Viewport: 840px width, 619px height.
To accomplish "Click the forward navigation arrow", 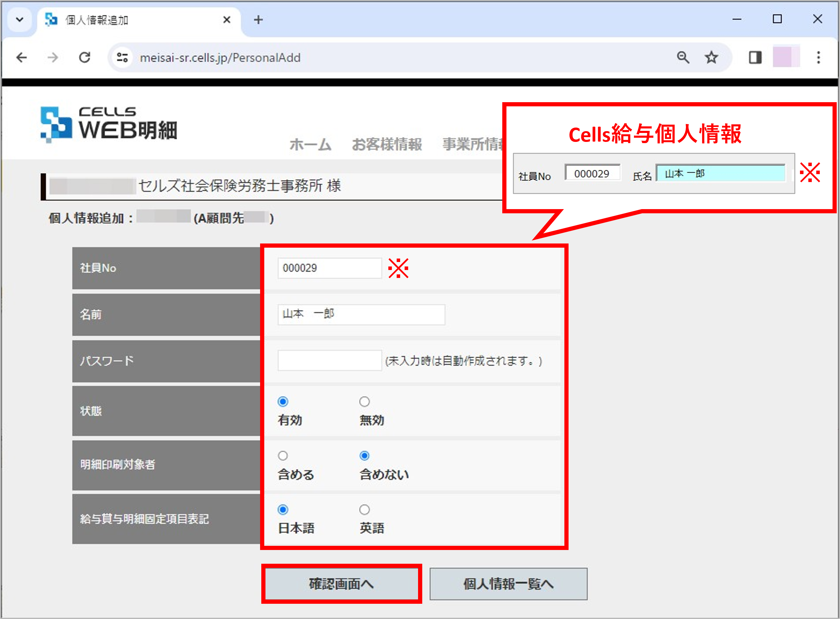I will 53,57.
